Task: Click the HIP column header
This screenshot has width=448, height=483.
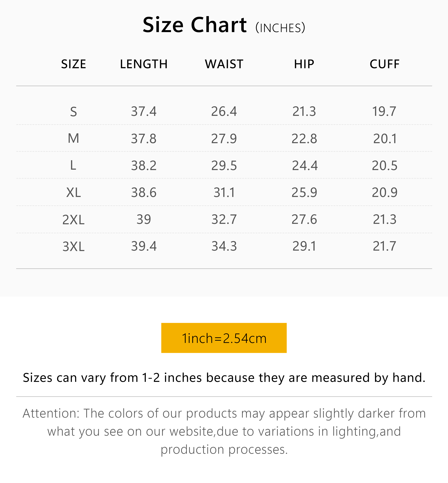Action: (x=304, y=64)
